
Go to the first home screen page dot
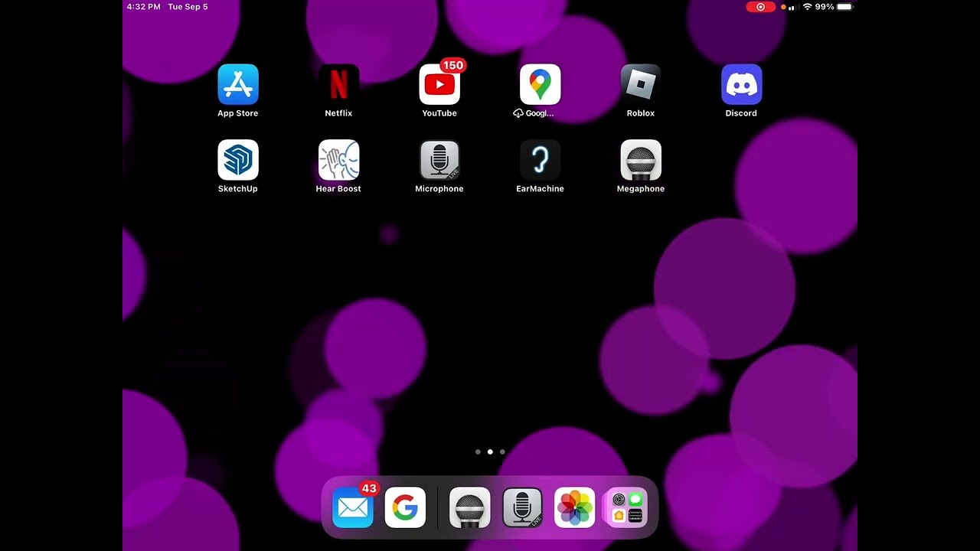(478, 452)
